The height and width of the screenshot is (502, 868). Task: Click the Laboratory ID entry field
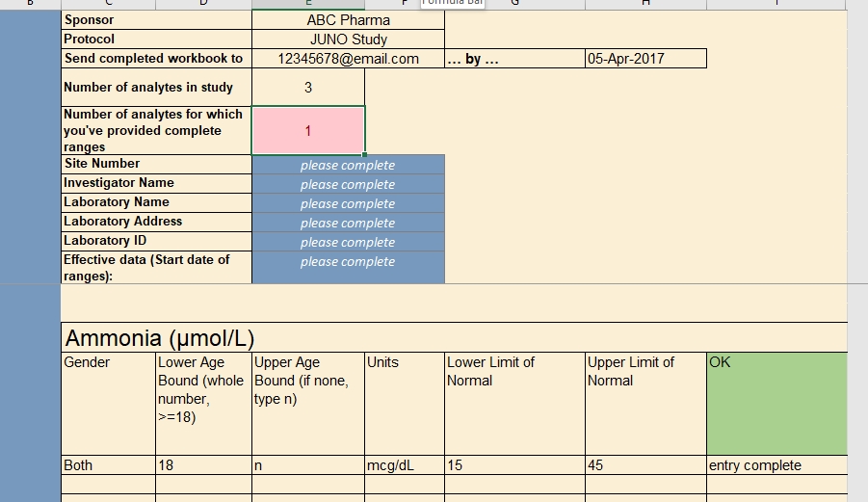click(x=348, y=242)
